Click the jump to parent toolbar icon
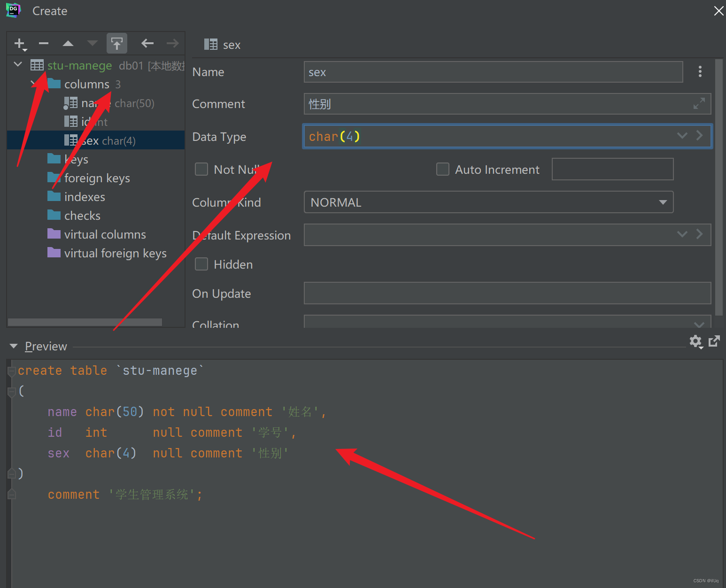Viewport: 726px width, 588px height. (117, 44)
